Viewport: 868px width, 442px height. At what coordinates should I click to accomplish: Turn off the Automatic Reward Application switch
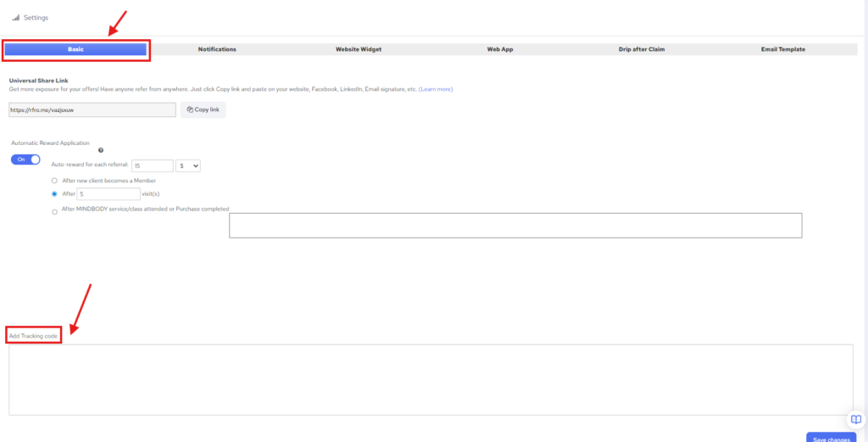click(x=25, y=159)
